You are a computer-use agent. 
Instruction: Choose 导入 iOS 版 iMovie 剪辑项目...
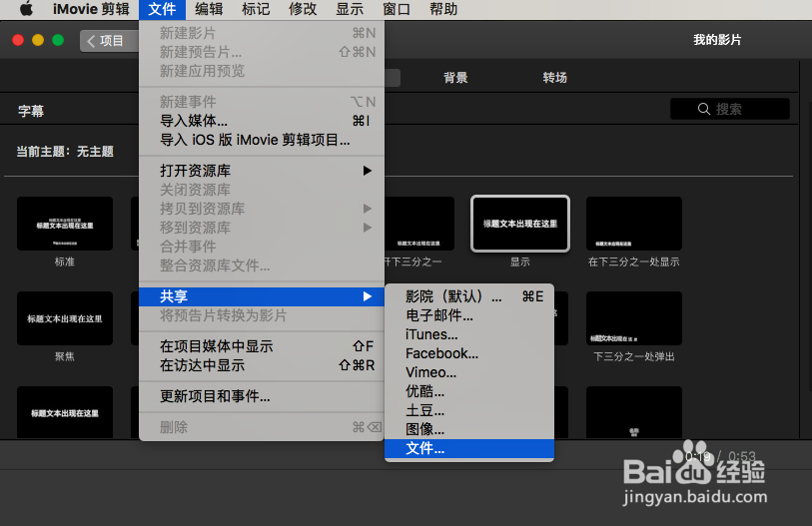(x=262, y=140)
